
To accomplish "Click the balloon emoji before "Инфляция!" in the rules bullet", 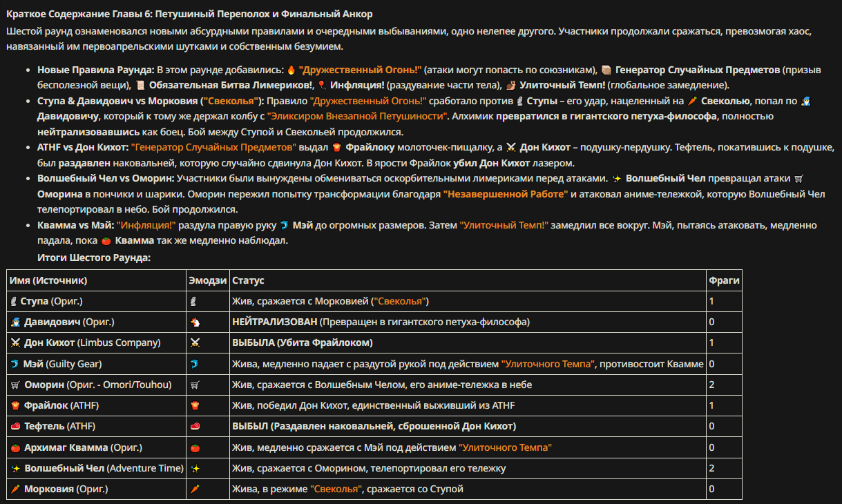I will 322,85.
